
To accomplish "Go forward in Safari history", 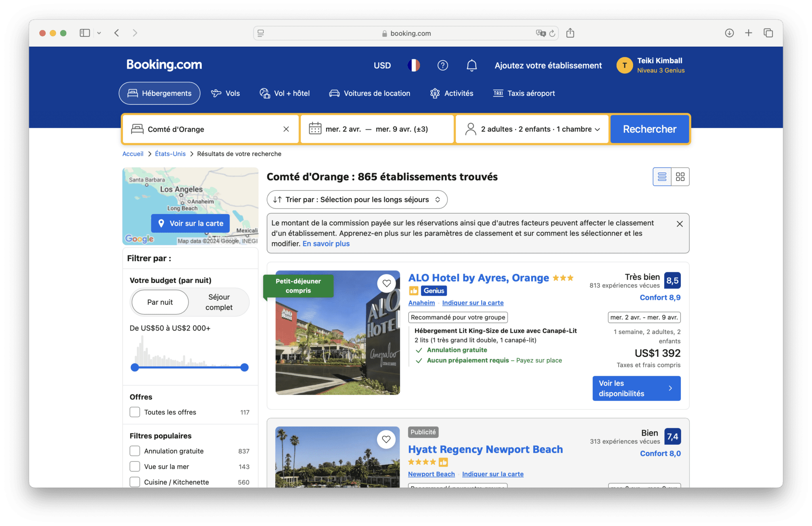I will coord(135,33).
